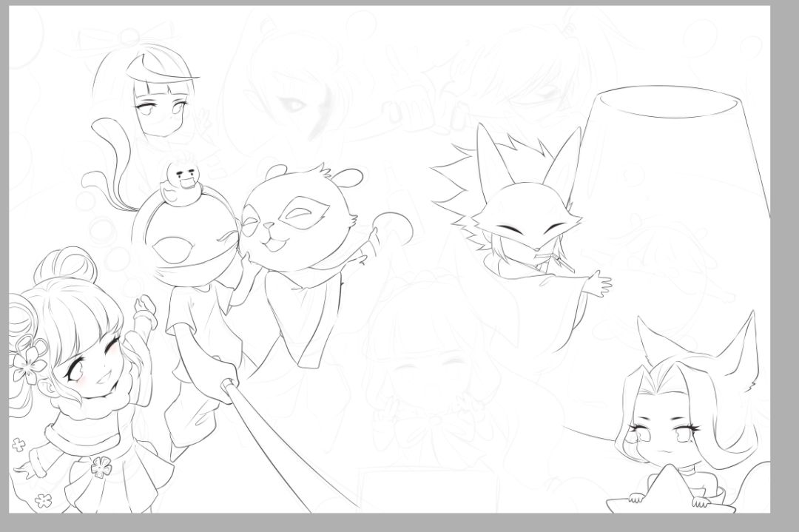This screenshot has width=799, height=532.
Task: Click the cat-eared girl's face near the star
Action: (x=665, y=431)
